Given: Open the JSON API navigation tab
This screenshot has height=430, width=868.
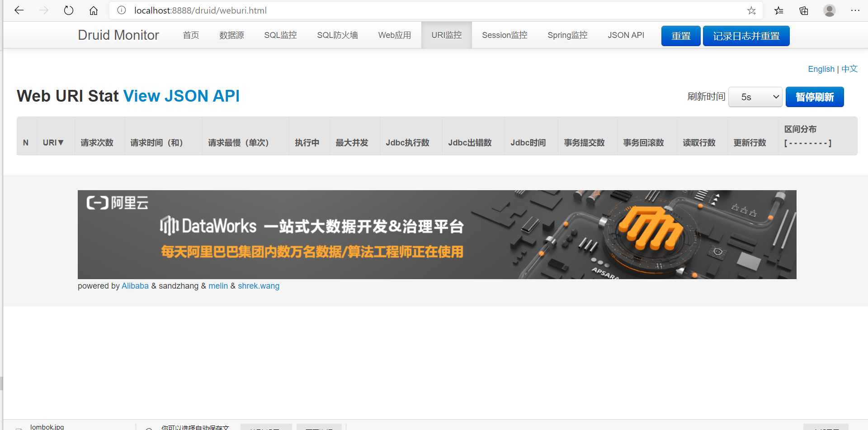Looking at the screenshot, I should click(x=626, y=35).
